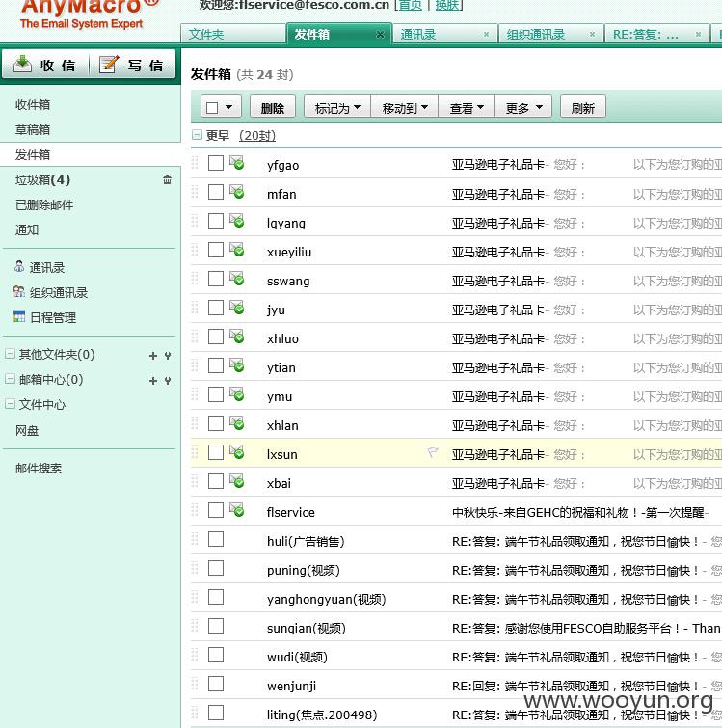Viewport: 722px width, 728px height.
Task: Open 通讯录 contacts icon in sidebar
Action: pyautogui.click(x=19, y=267)
